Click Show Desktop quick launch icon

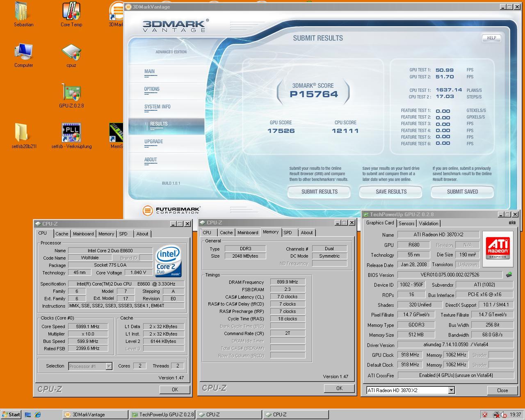(x=28, y=415)
